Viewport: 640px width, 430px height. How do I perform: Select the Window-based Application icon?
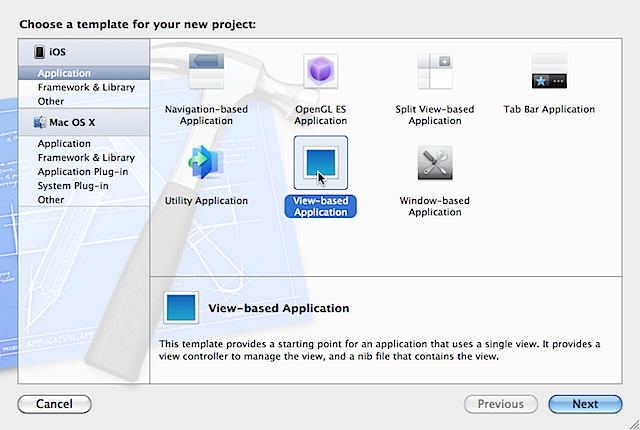[435, 164]
